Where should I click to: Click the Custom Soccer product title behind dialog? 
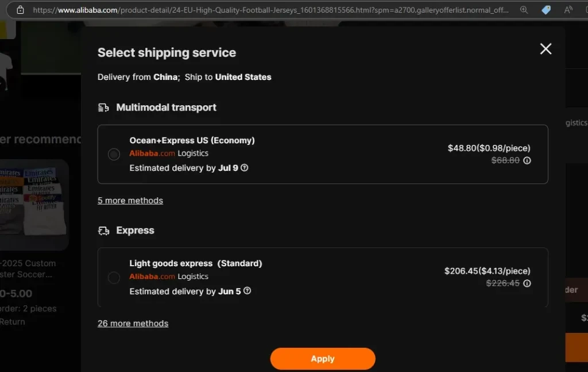pos(28,269)
